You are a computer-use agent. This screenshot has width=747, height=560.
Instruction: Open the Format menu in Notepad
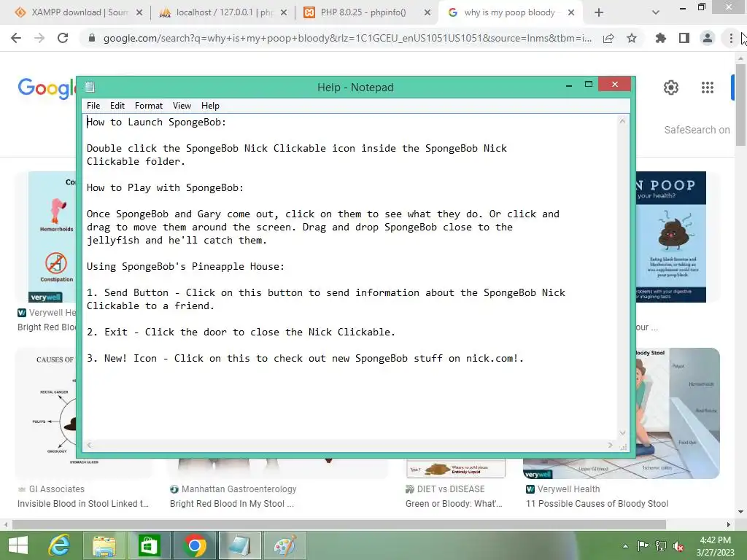tap(149, 106)
